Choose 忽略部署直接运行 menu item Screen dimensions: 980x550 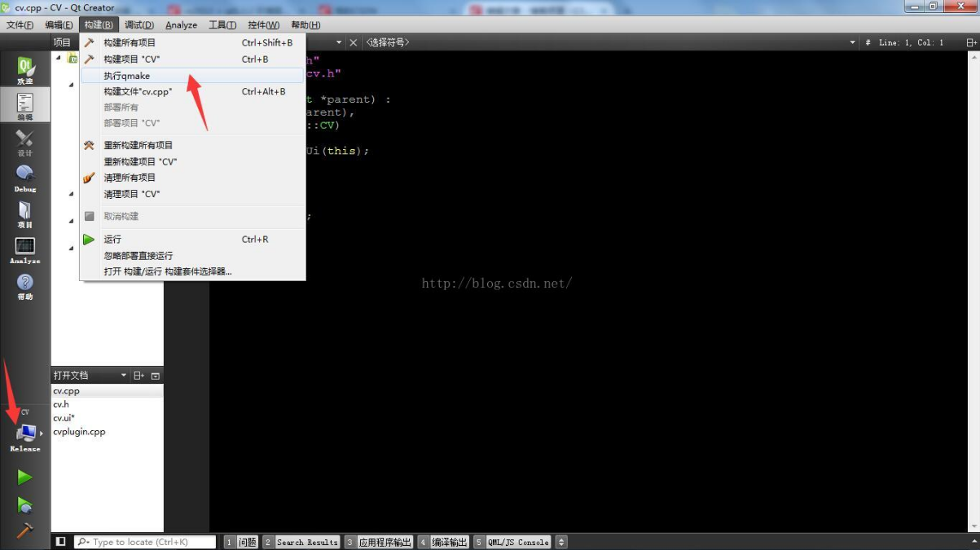[x=192, y=256]
